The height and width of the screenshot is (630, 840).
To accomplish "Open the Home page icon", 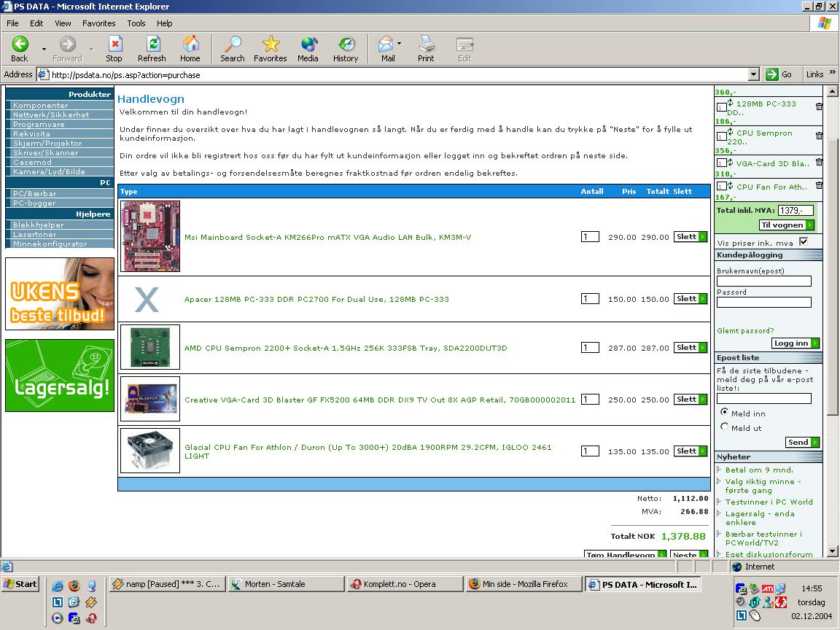I will click(x=190, y=50).
